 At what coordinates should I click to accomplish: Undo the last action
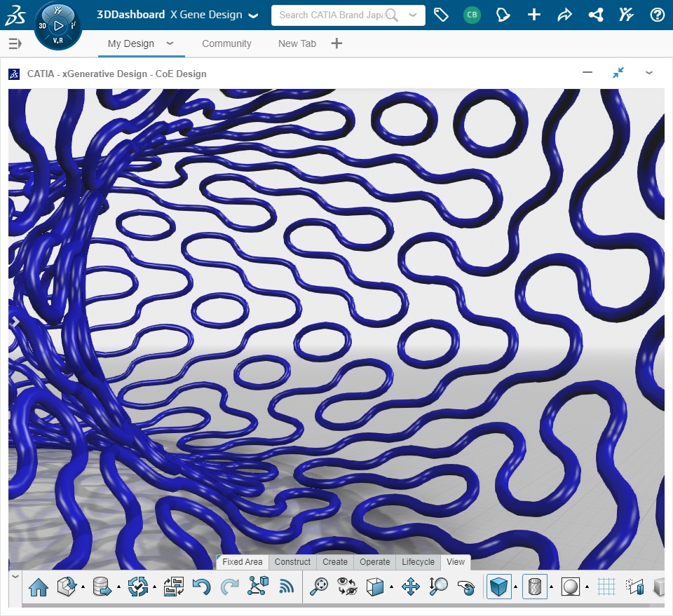coord(202,587)
